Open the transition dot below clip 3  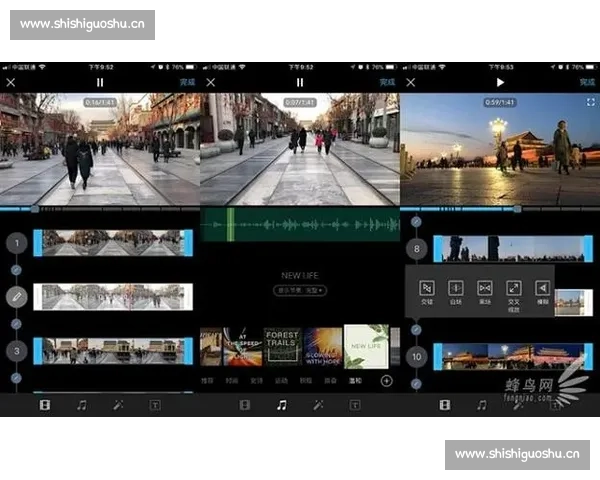click(16, 378)
